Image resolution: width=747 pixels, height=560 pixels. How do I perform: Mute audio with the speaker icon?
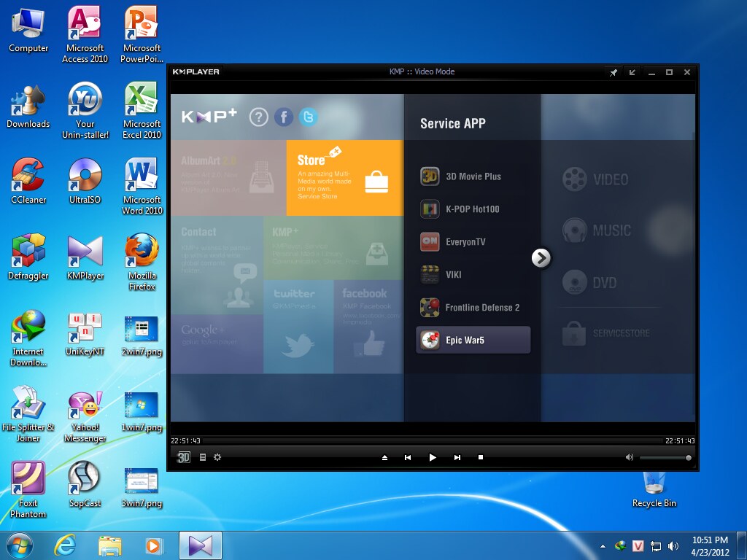(630, 457)
